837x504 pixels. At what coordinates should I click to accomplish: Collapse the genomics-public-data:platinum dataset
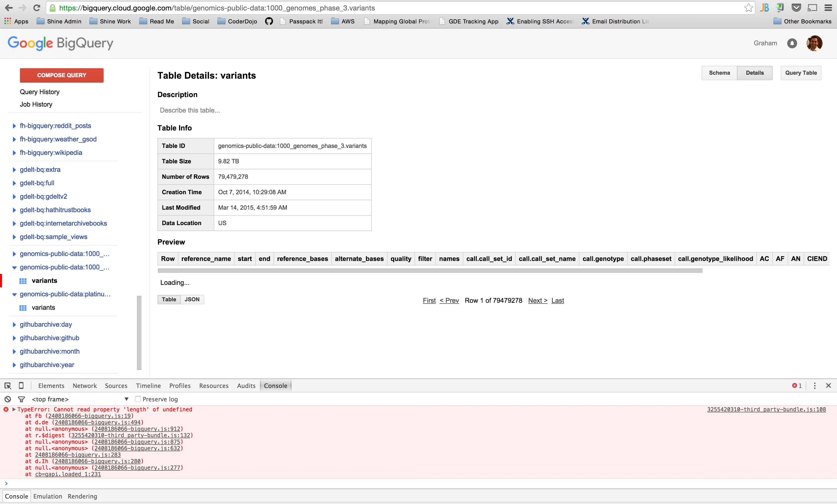[x=14, y=294]
